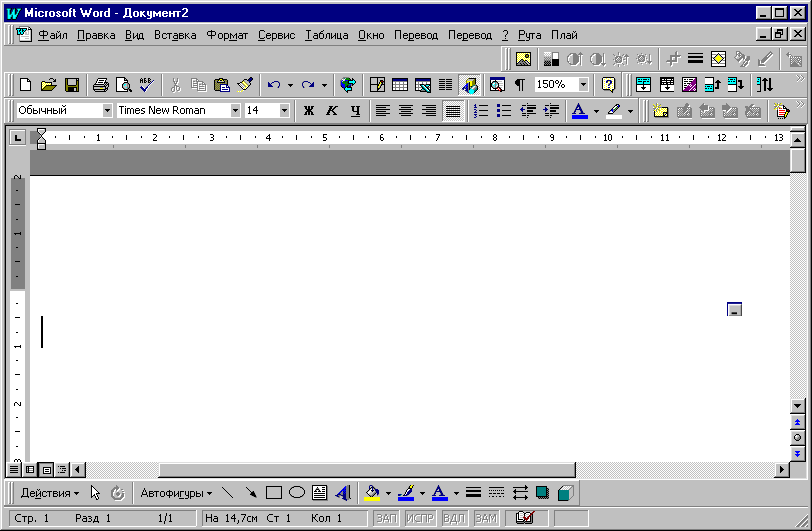Image resolution: width=812 pixels, height=531 pixels.
Task: Open a file with folder icon
Action: pos(48,84)
